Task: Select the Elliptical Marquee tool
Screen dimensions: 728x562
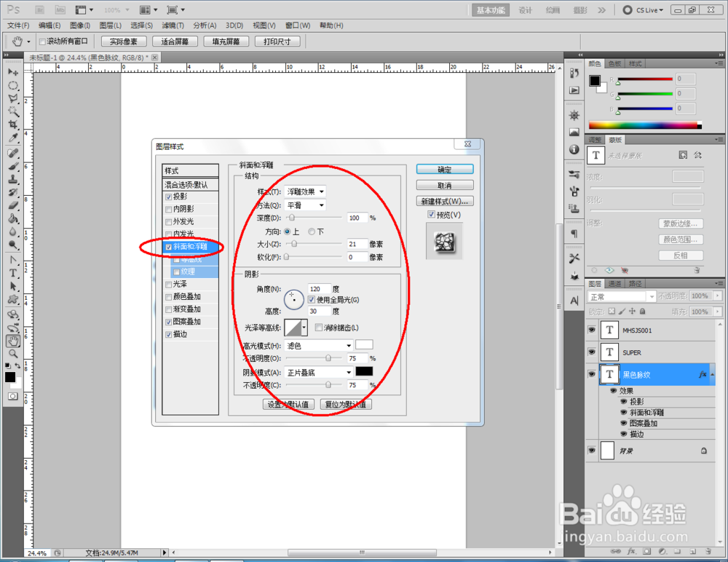Action: (13, 85)
